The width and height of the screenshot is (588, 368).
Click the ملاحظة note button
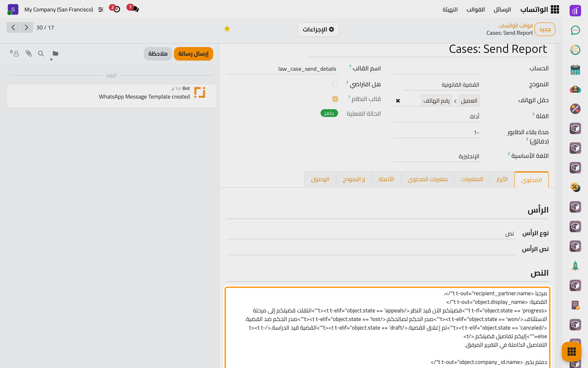point(158,54)
